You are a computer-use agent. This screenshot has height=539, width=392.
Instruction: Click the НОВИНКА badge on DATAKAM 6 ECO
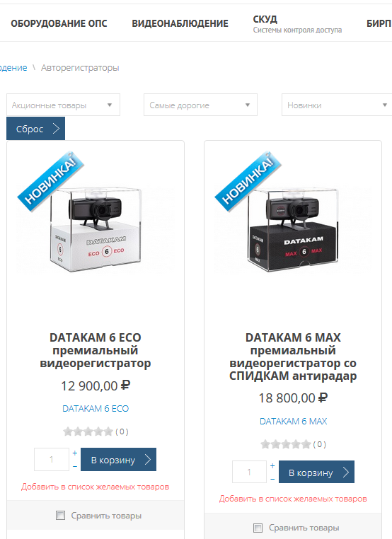[x=51, y=181]
